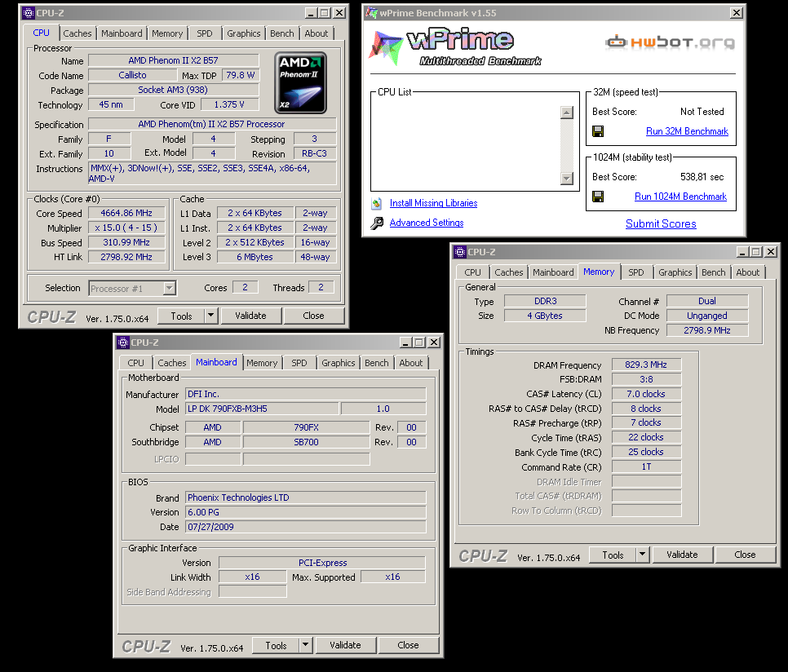Open Memory tab in the Mainboard window
This screenshot has height=672, width=788.
click(x=262, y=363)
